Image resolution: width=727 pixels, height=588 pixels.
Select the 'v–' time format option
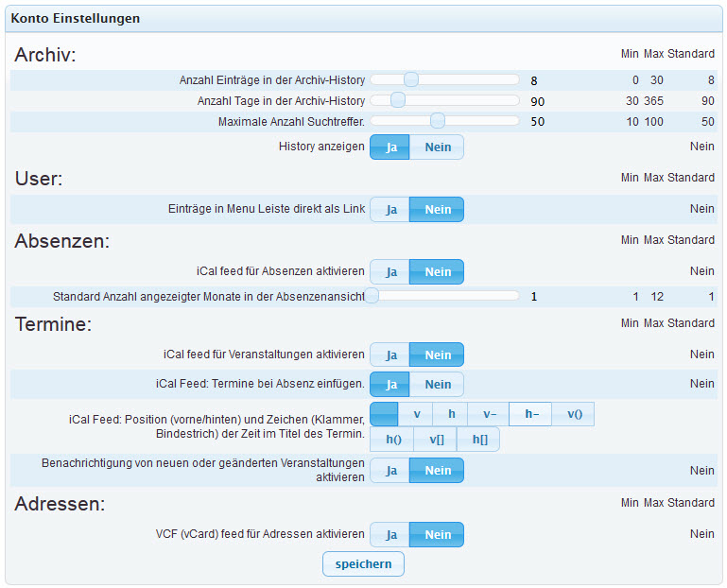[x=489, y=415]
